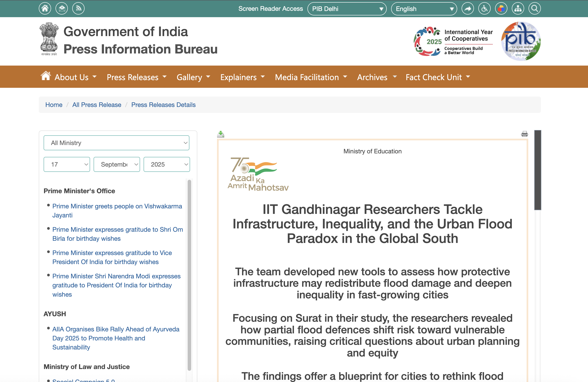Click the Screen Reader Access link
588x382 pixels.
[x=270, y=9]
